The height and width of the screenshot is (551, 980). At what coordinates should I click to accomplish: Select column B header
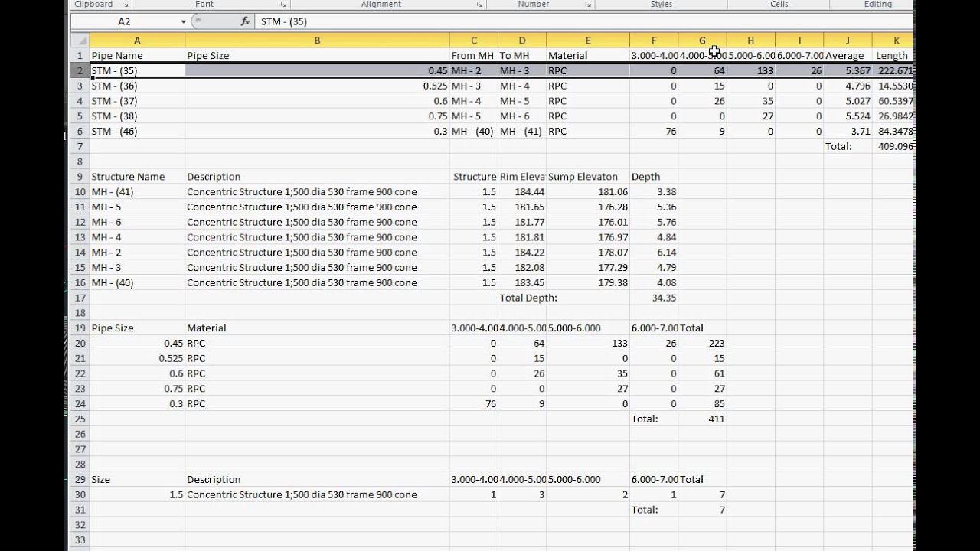[x=317, y=41]
